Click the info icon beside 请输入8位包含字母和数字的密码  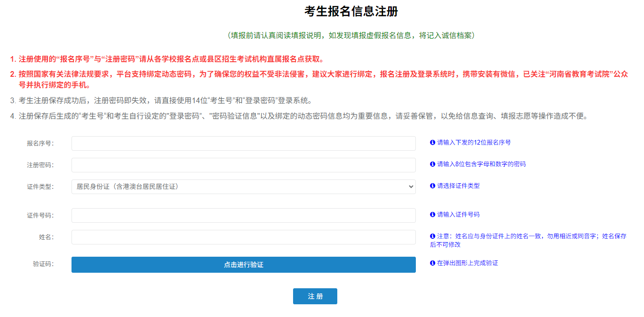click(433, 164)
